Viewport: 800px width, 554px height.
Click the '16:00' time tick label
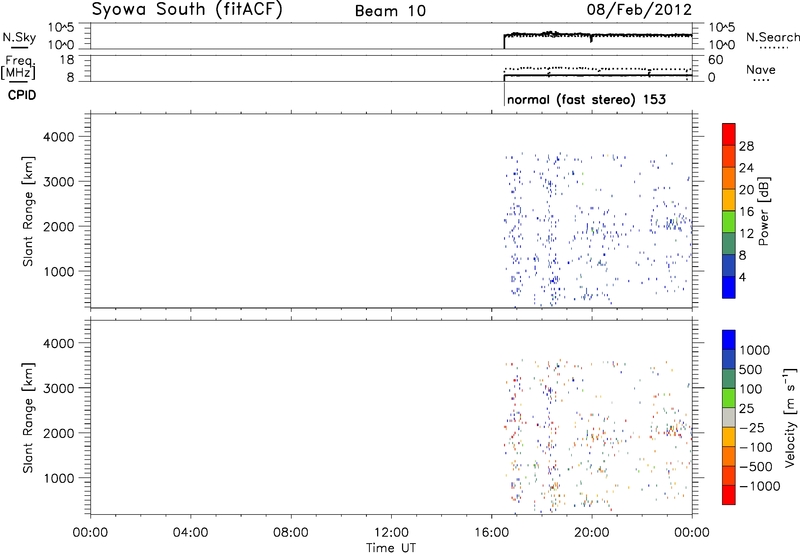click(x=491, y=533)
